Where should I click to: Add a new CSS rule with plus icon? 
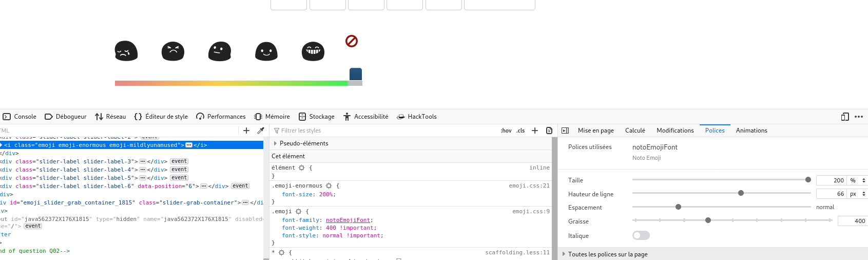point(535,131)
